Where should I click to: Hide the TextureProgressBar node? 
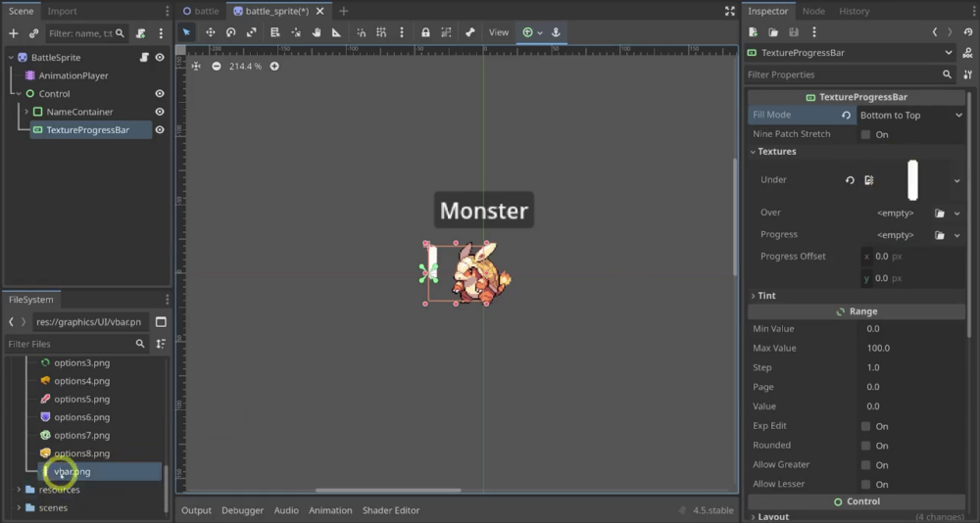coord(160,130)
